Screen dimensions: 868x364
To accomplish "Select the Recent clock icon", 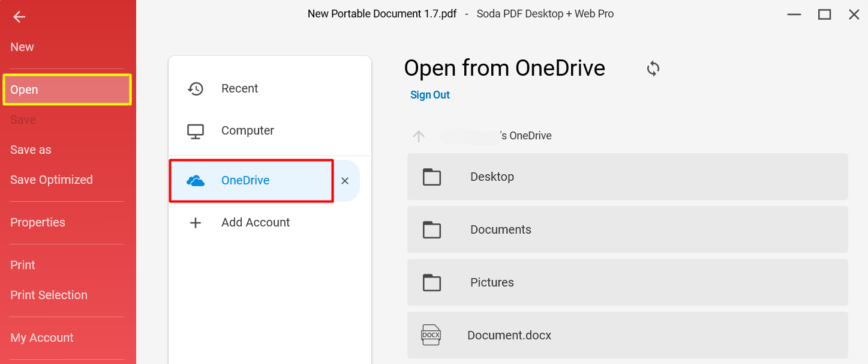I will (196, 88).
